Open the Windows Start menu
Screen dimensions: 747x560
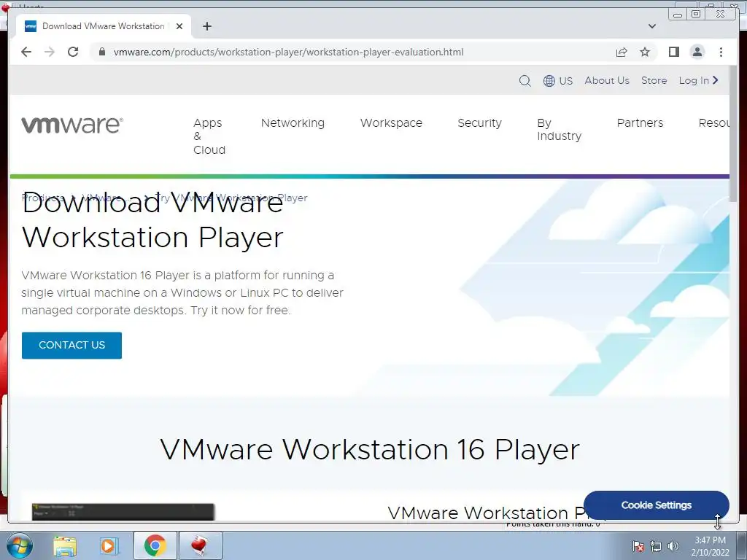click(19, 545)
